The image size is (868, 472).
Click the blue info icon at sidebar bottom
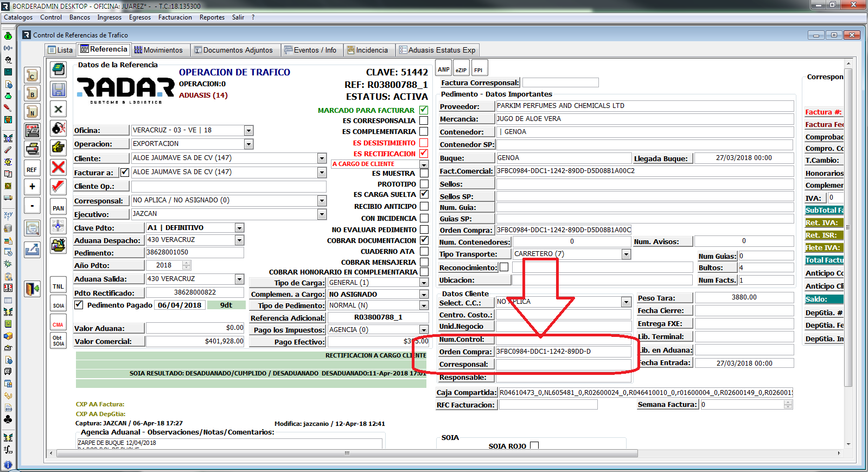pos(8,465)
